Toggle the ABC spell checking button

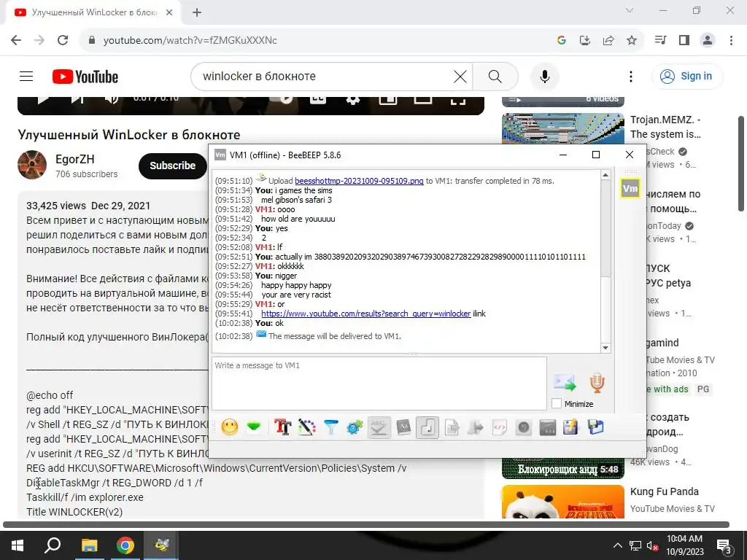[379, 427]
